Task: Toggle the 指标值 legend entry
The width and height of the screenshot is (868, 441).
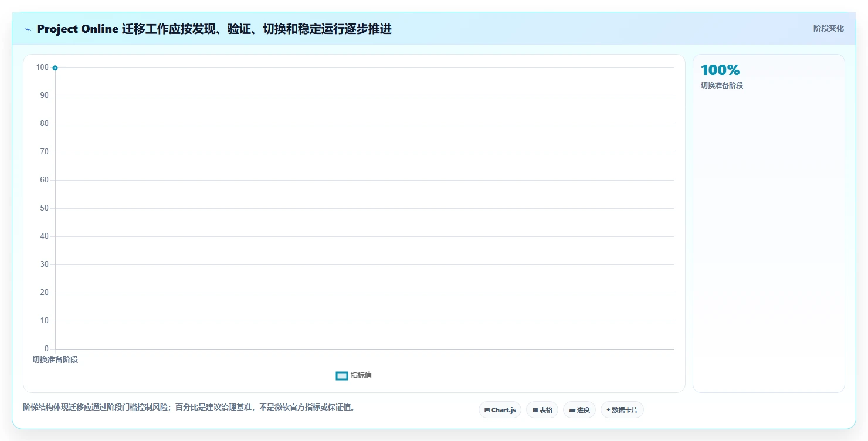Action: coord(354,375)
